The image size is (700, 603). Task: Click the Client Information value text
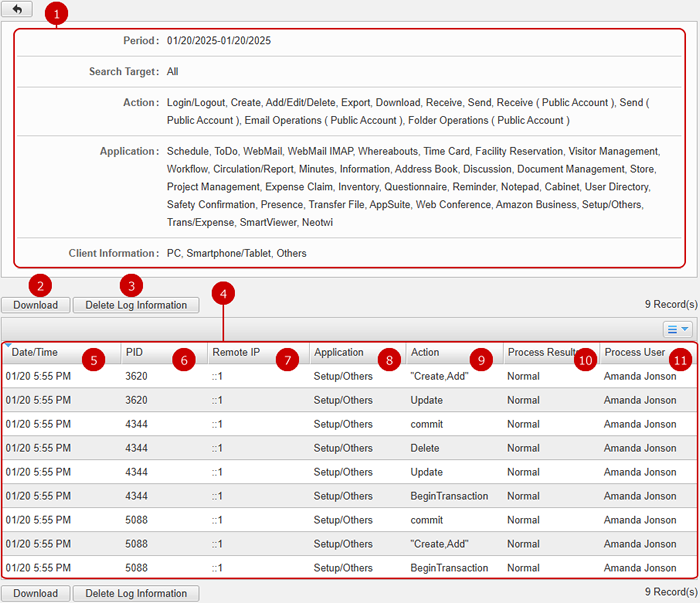click(237, 253)
